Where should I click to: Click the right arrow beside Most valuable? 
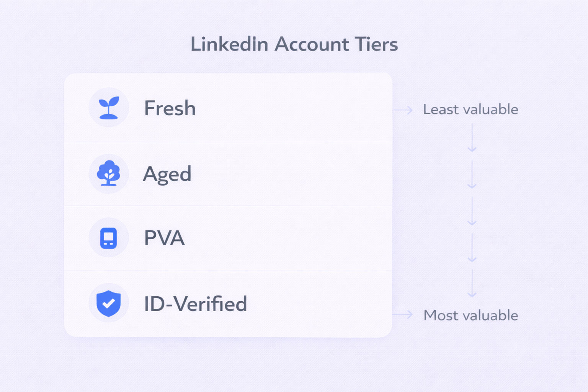click(403, 315)
